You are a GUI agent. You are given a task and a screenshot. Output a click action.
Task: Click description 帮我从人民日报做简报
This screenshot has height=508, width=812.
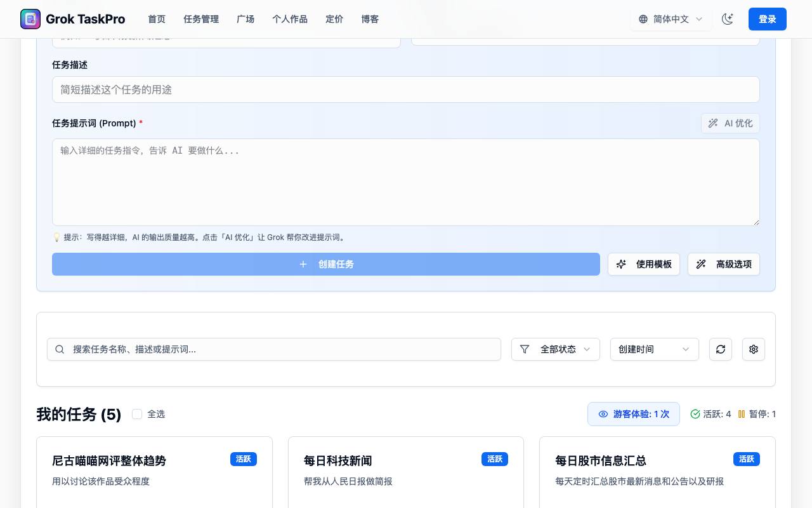[348, 481]
